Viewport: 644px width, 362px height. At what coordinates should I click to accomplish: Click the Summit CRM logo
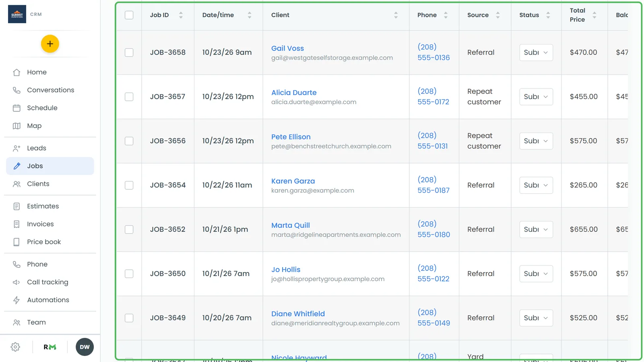pyautogui.click(x=17, y=14)
